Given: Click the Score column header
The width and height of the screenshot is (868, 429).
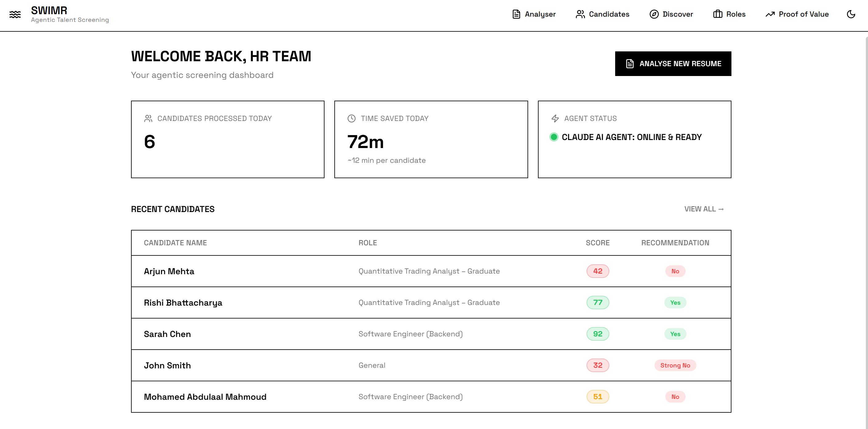Looking at the screenshot, I should click(x=597, y=243).
